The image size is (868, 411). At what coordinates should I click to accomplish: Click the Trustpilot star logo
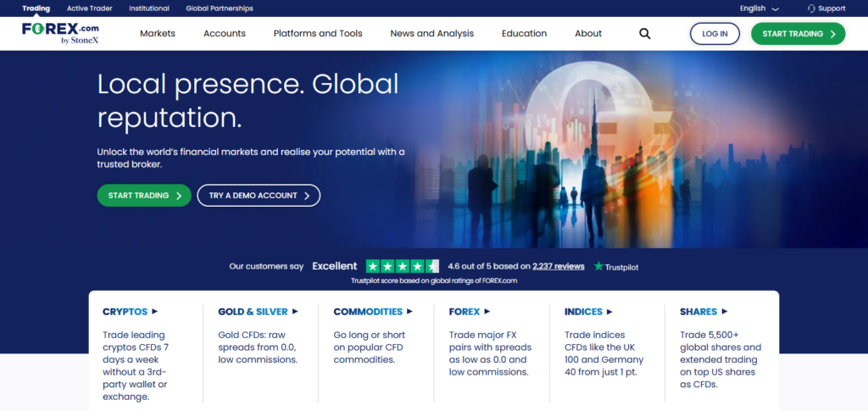click(x=598, y=266)
